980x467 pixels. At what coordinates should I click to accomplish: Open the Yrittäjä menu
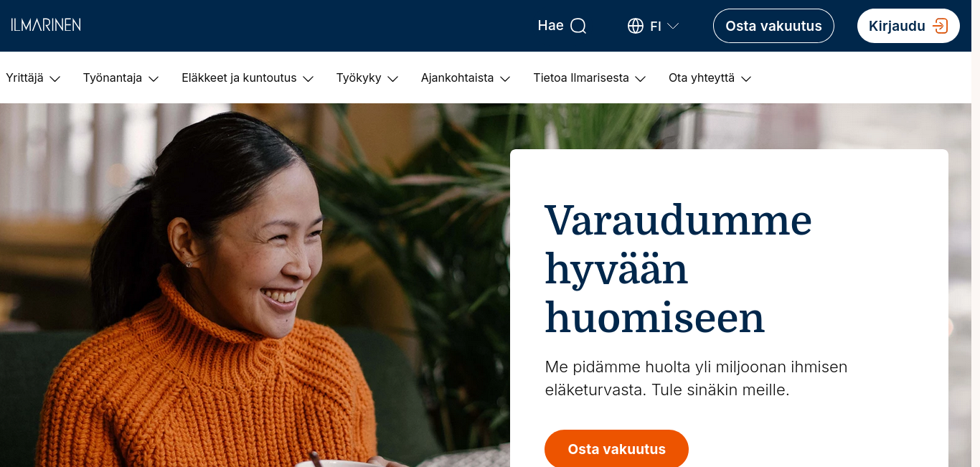pyautogui.click(x=33, y=78)
